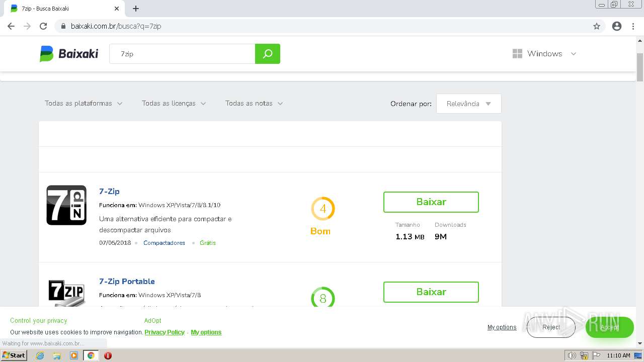Open media player taskbar icon
The image size is (644, 362).
(x=74, y=355)
